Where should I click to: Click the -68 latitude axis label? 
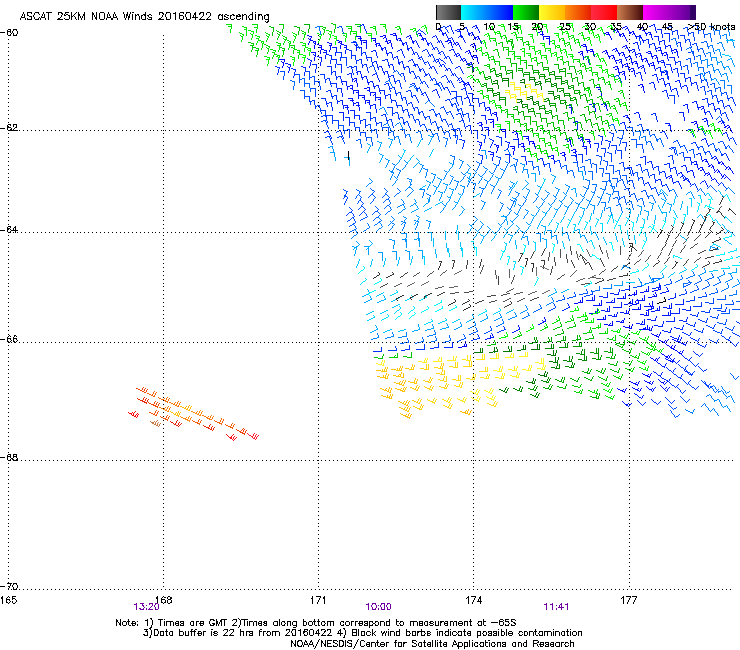(x=9, y=458)
